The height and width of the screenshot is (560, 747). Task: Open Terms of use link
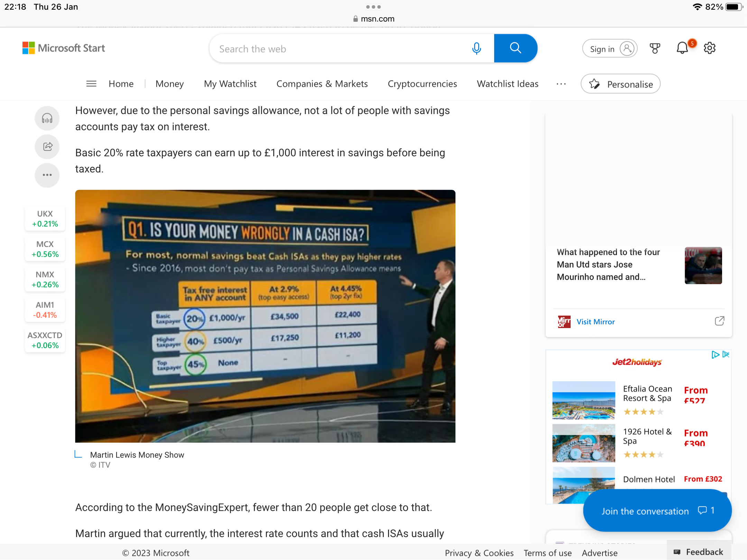(x=547, y=553)
